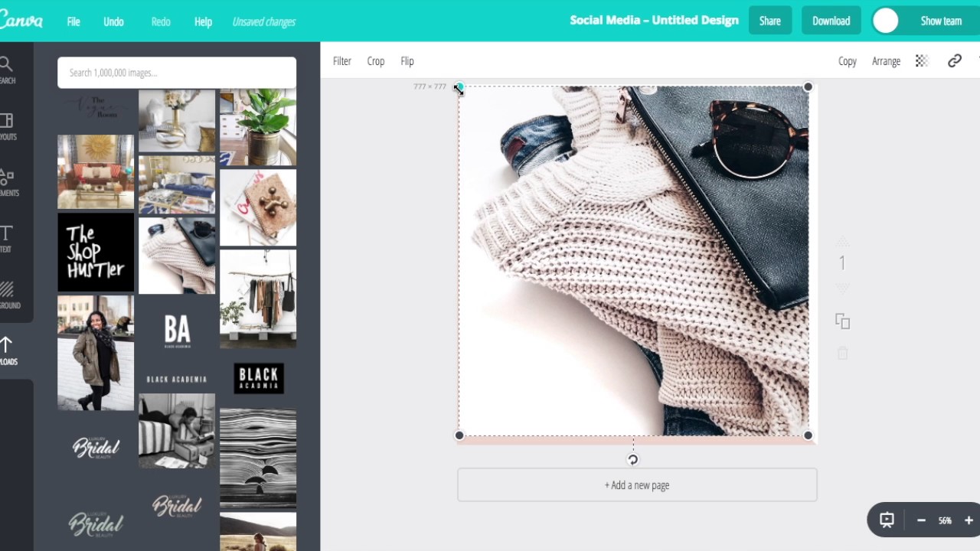Click the Search 1,000,000 images field
Image resolution: width=980 pixels, height=551 pixels.
177,73
